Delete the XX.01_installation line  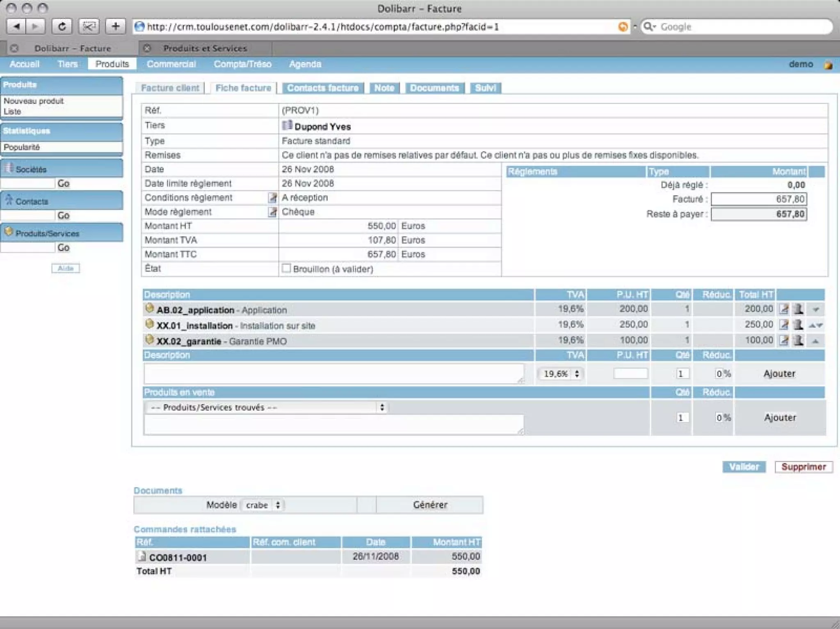coord(798,325)
